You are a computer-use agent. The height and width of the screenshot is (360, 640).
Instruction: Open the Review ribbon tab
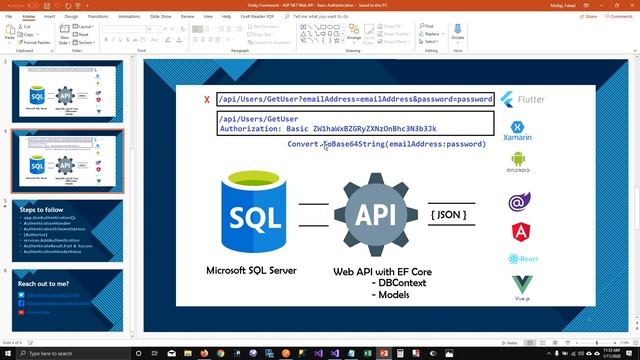click(187, 16)
